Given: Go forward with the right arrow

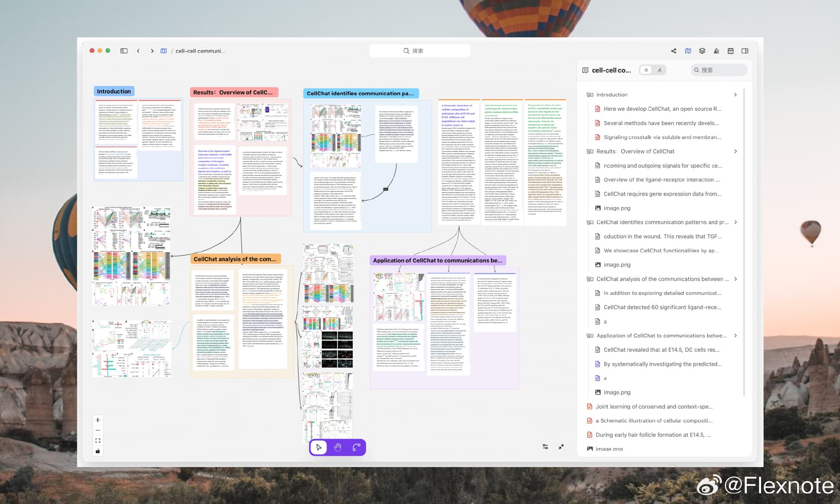Looking at the screenshot, I should (152, 51).
